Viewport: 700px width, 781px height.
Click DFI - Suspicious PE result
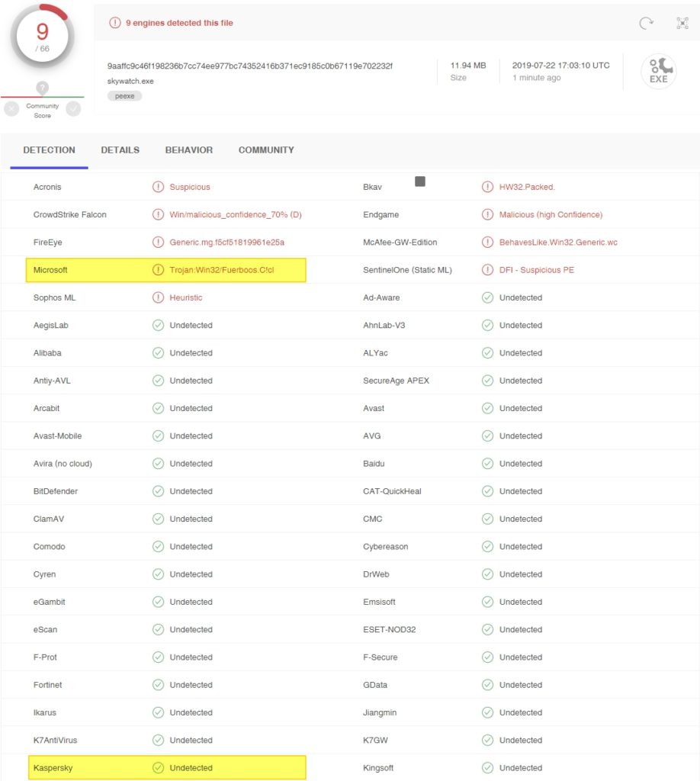536,270
